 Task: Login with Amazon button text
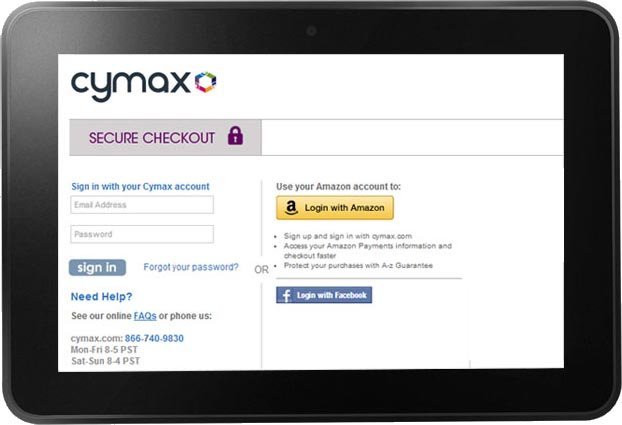pyautogui.click(x=344, y=208)
